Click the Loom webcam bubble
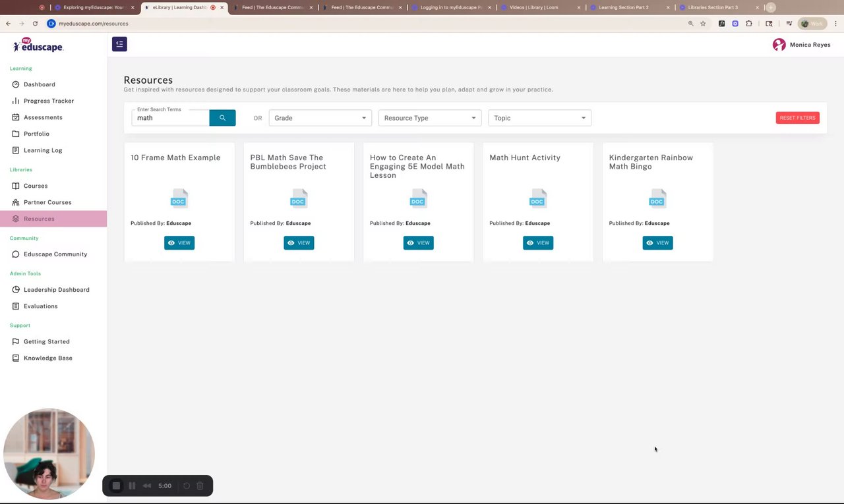 pos(49,455)
